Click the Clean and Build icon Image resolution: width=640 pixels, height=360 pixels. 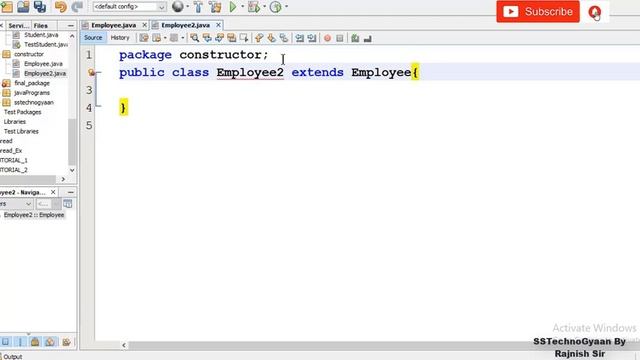(x=215, y=7)
